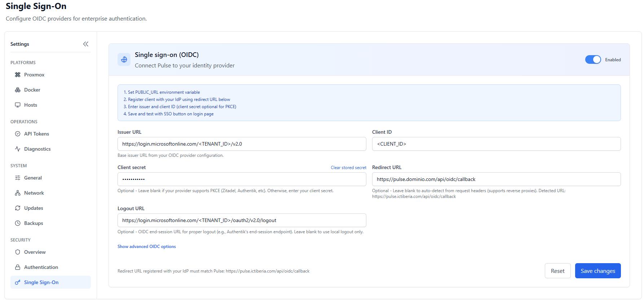Select Single Sign-On in sidebar
Screen dimensions: 644x301
(x=41, y=282)
